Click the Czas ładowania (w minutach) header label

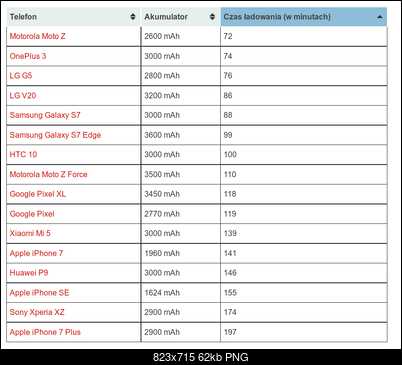coord(277,17)
